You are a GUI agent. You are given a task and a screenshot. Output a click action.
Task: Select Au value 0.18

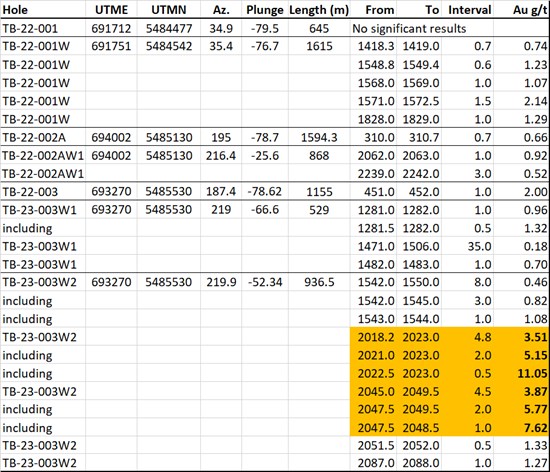point(536,247)
